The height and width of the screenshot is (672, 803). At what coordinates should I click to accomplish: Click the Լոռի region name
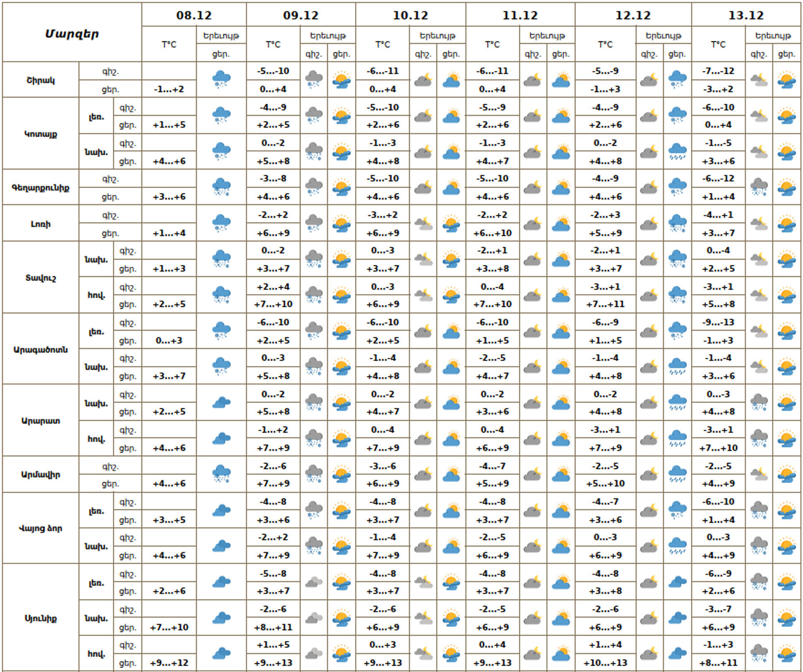[x=41, y=224]
